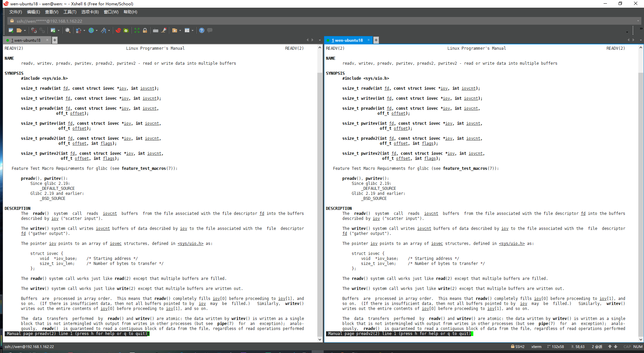Open the recent sessions dropdown beside the folder icon

tap(25, 30)
